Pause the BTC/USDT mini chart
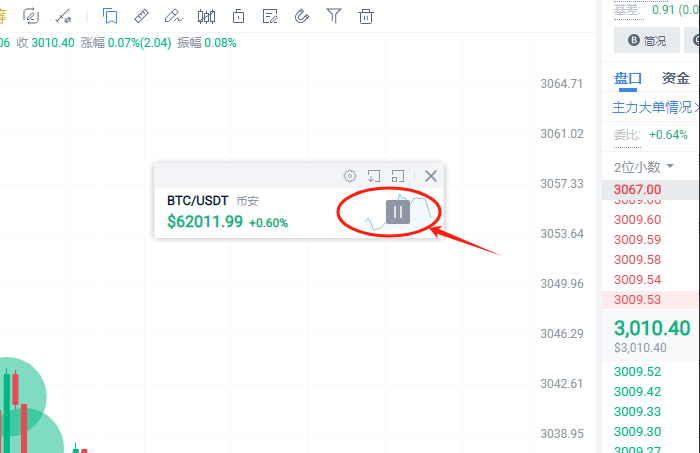700x453 pixels. 398,212
